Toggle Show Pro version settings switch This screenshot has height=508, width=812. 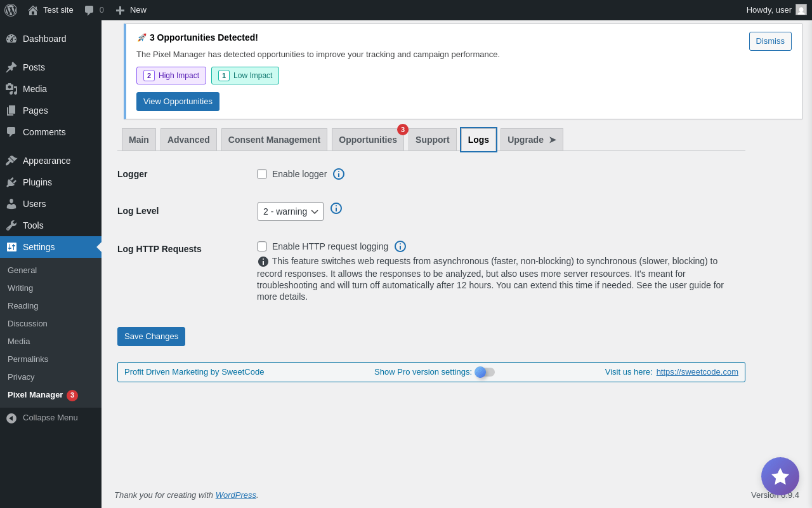(x=485, y=372)
